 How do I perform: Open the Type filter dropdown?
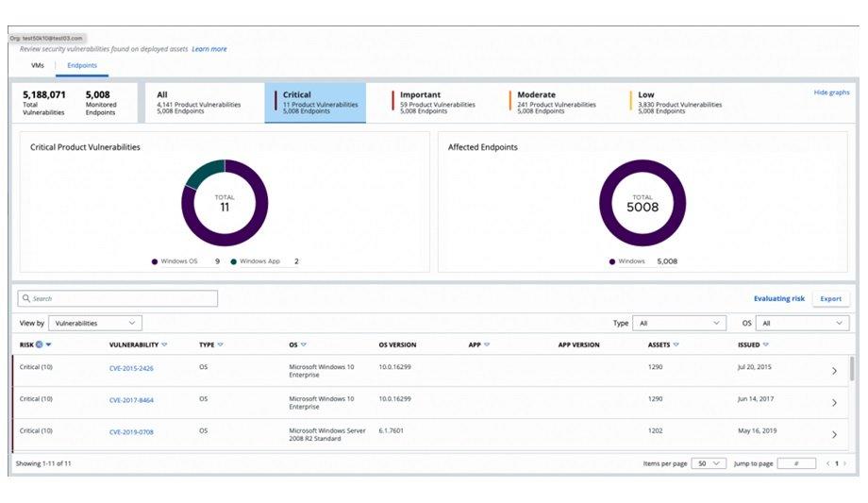tap(678, 323)
